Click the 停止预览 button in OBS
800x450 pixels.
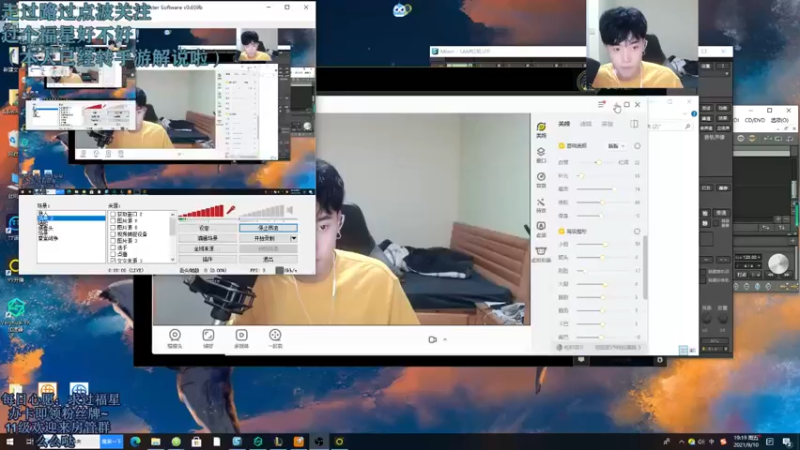tap(268, 228)
